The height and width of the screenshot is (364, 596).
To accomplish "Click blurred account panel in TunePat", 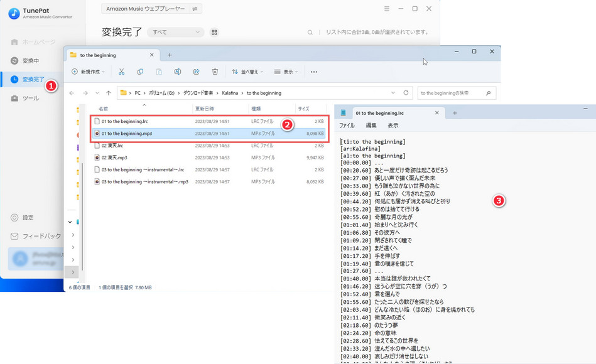I will [x=36, y=259].
